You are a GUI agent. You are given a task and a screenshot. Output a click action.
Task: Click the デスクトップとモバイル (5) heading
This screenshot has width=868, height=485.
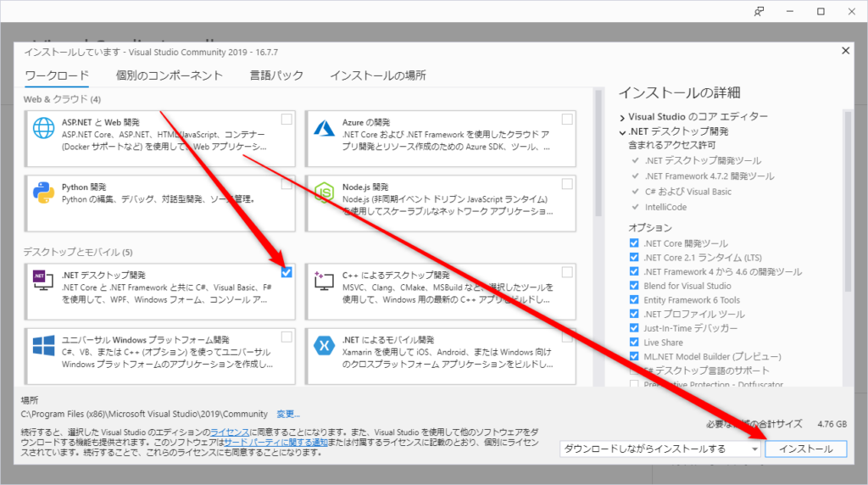[78, 252]
